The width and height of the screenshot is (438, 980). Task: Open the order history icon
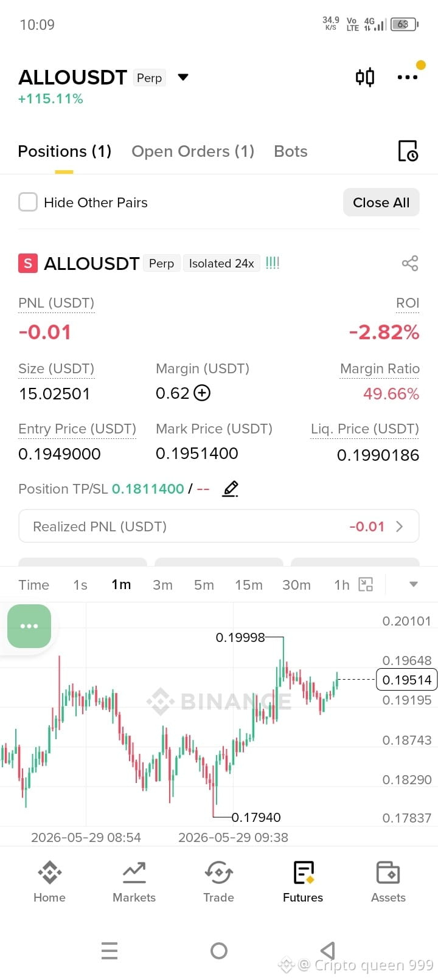coord(408,151)
